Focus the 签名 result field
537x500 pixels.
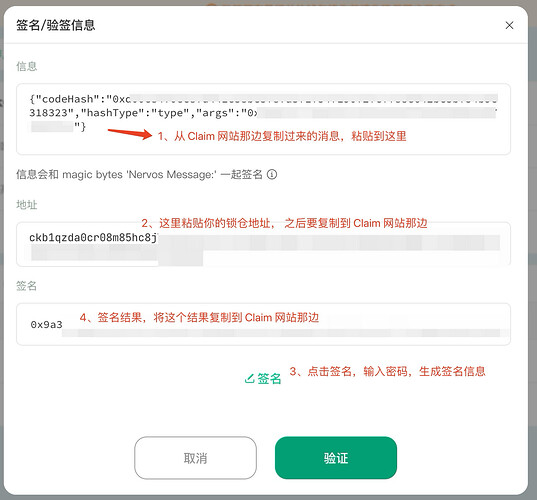click(263, 324)
